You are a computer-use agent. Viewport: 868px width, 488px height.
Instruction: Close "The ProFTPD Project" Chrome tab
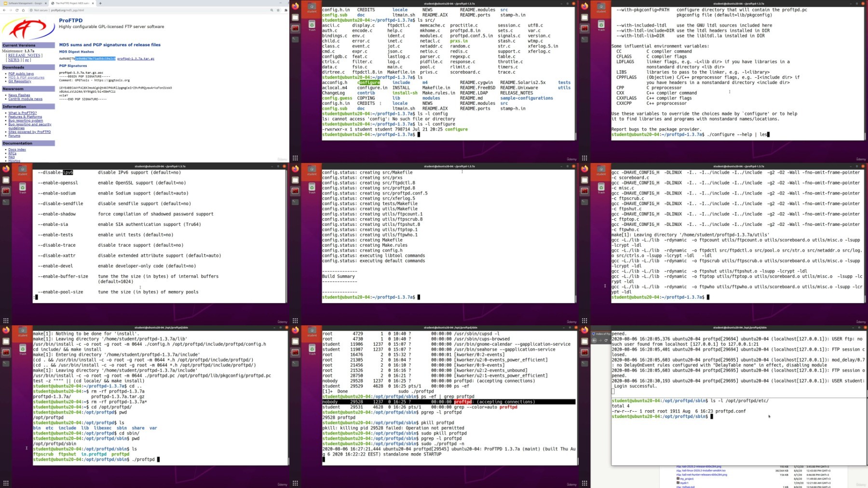[x=93, y=3]
